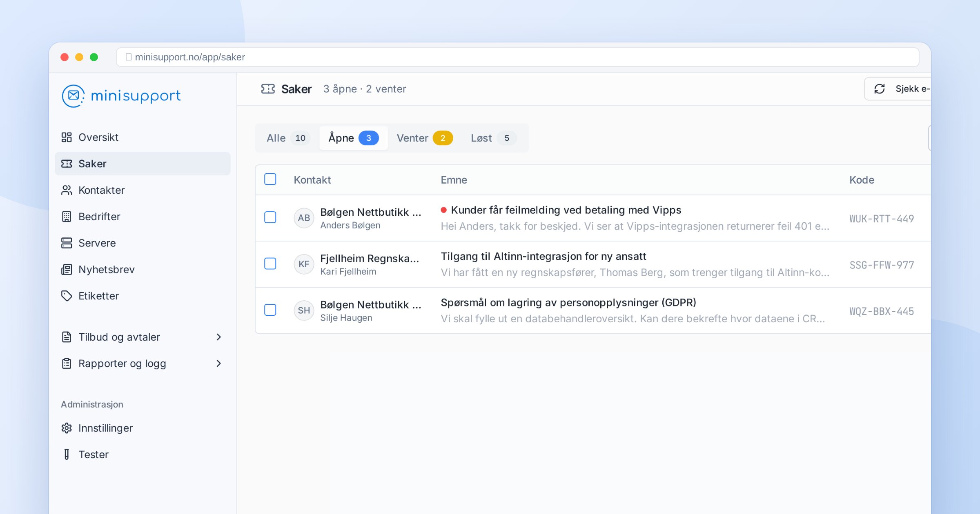Screen dimensions: 980x514
Task: Click the preview text 'Hei Anders, takk for beskjed'
Action: click(635, 226)
